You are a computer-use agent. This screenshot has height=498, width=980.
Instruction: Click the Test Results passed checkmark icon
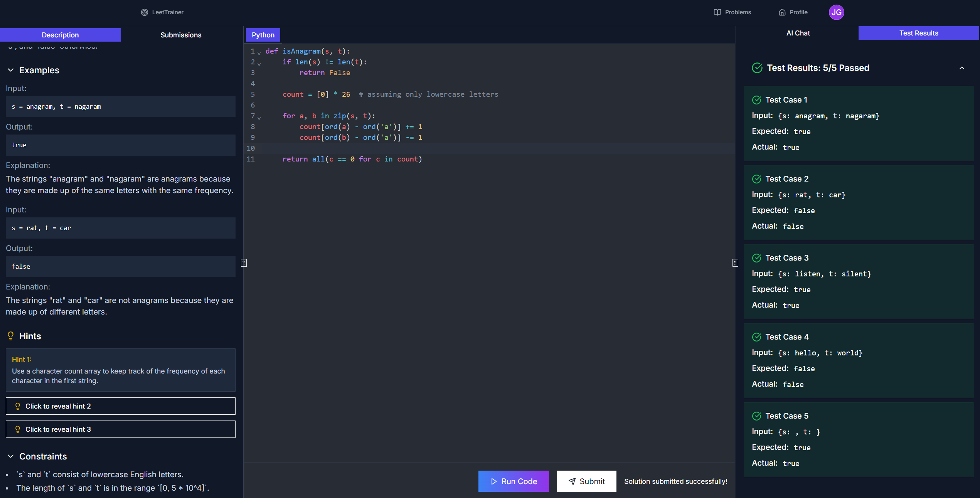[x=757, y=68]
